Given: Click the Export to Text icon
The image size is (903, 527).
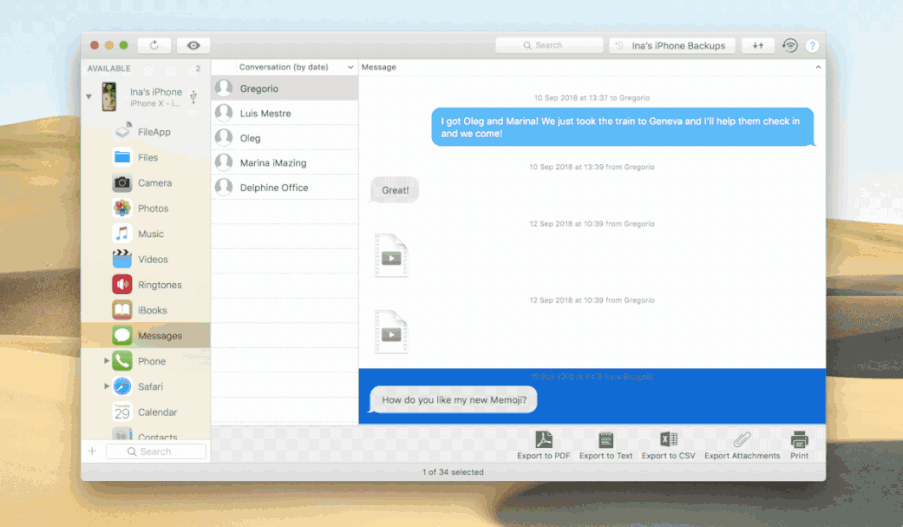Looking at the screenshot, I should [605, 440].
